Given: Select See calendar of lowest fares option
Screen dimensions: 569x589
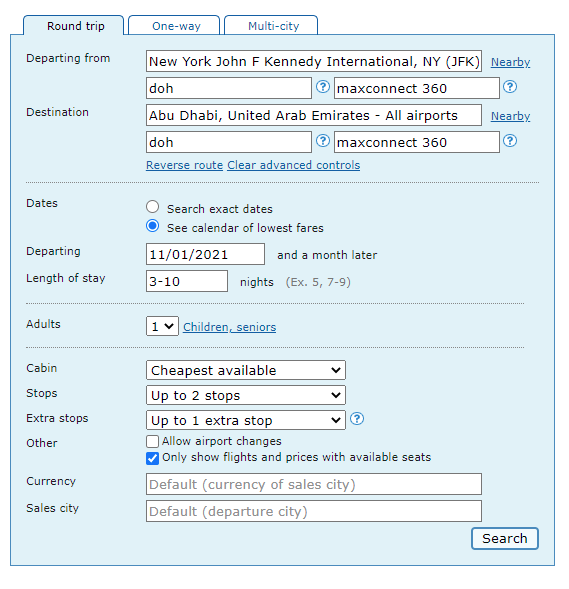Looking at the screenshot, I should click(152, 226).
